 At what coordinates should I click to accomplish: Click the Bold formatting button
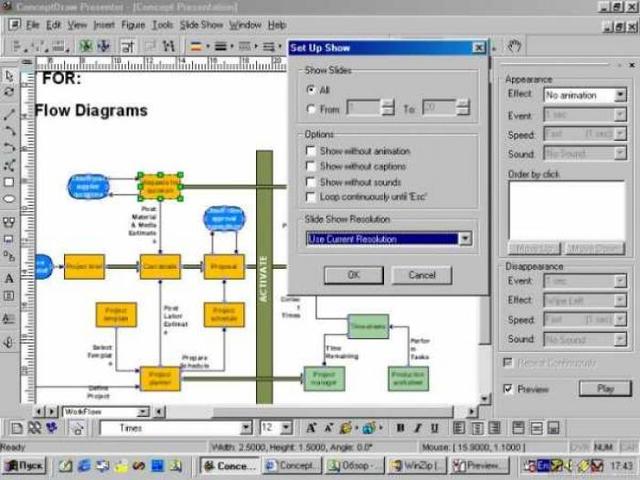401,428
